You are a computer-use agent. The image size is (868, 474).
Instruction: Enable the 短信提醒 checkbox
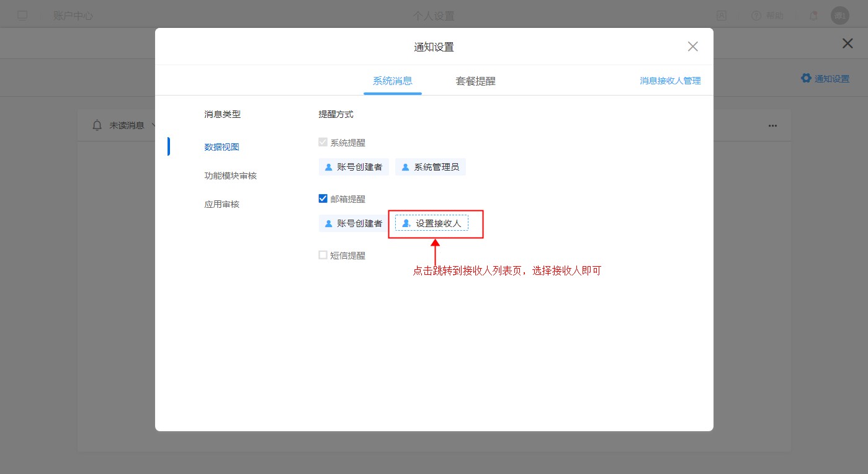click(x=323, y=255)
